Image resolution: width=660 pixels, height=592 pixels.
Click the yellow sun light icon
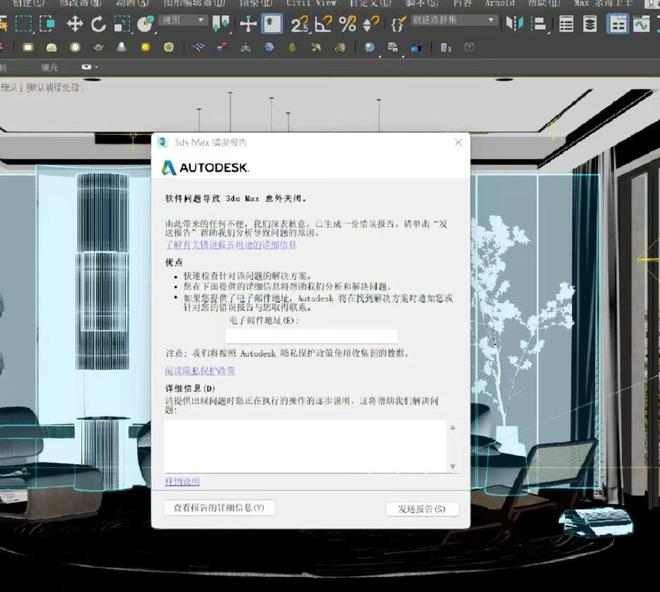(145, 47)
